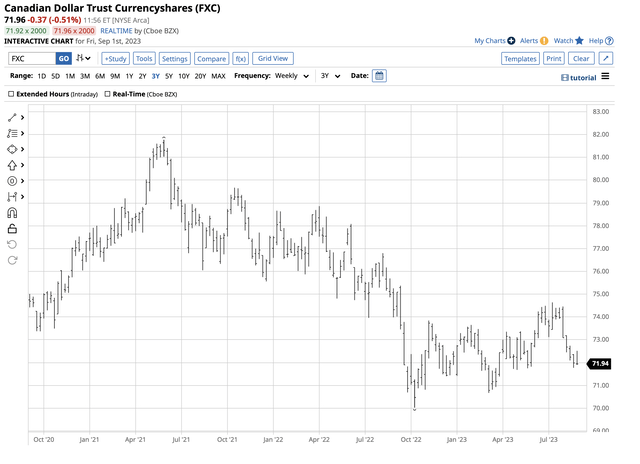Select the 3M range

(x=85, y=76)
